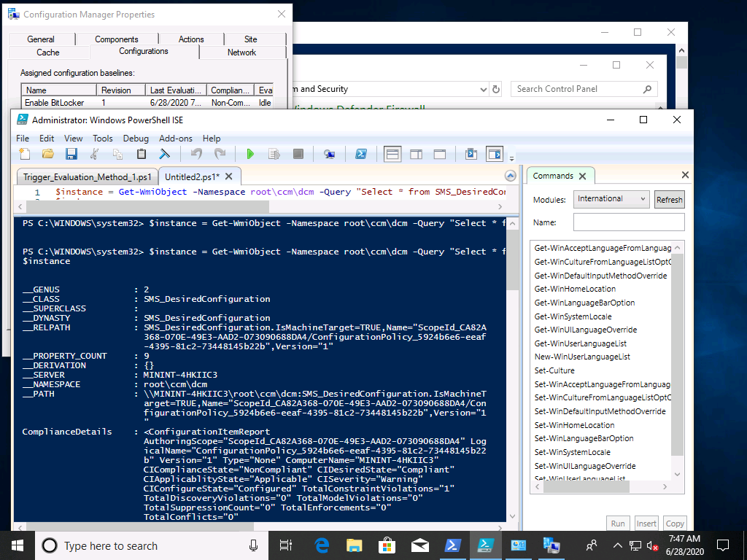This screenshot has height=560, width=747.
Task: Paste using the clipboard toolbar icon
Action: tap(142, 154)
